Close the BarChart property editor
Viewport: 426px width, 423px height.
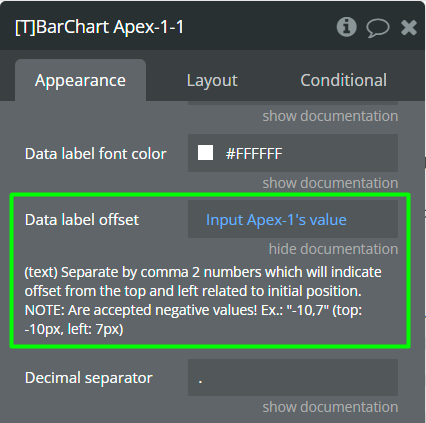[409, 27]
